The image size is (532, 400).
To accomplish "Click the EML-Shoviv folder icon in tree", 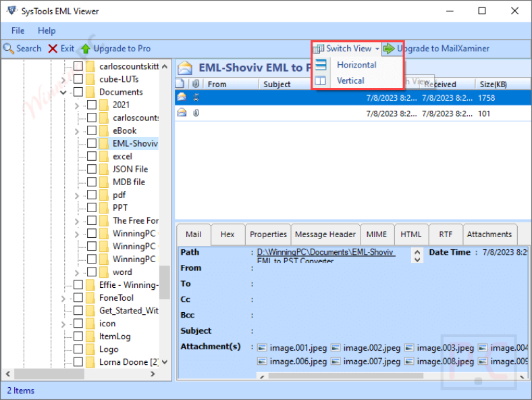I will (104, 143).
